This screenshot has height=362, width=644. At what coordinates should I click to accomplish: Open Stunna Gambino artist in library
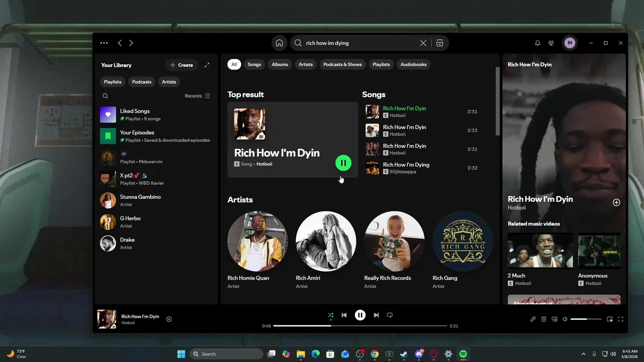point(157,201)
